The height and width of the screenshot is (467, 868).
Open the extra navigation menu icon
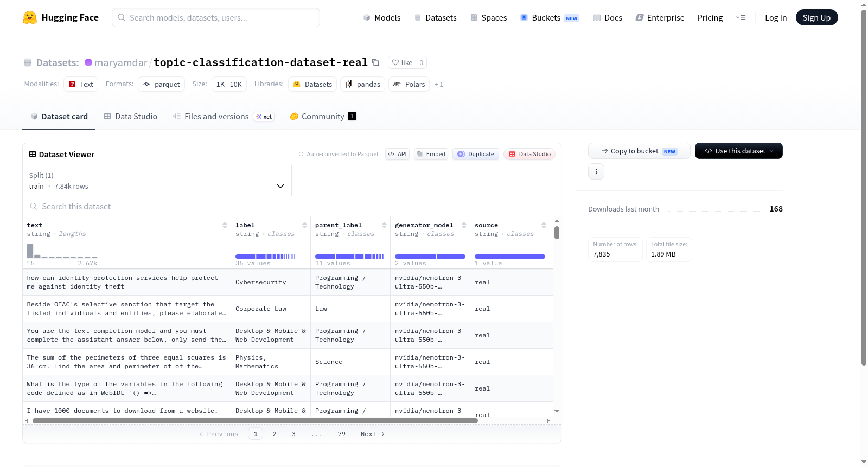pyautogui.click(x=741, y=17)
